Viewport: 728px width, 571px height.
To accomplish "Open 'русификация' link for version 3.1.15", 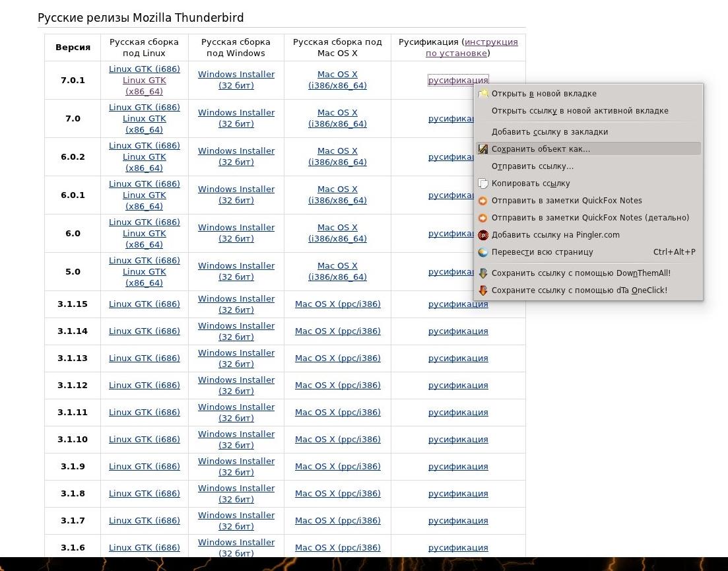I will pos(458,304).
